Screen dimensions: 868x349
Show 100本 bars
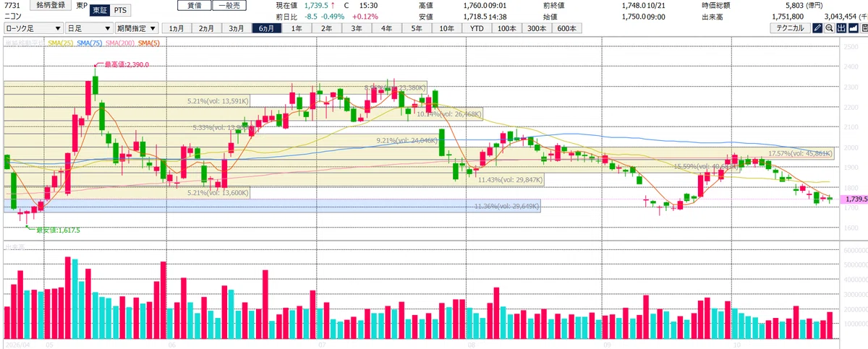[506, 29]
